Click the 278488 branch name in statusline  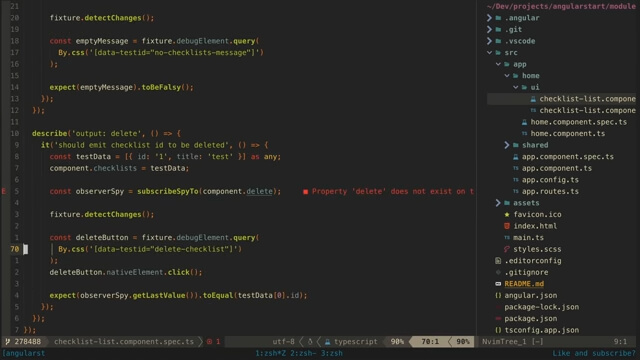point(28,342)
